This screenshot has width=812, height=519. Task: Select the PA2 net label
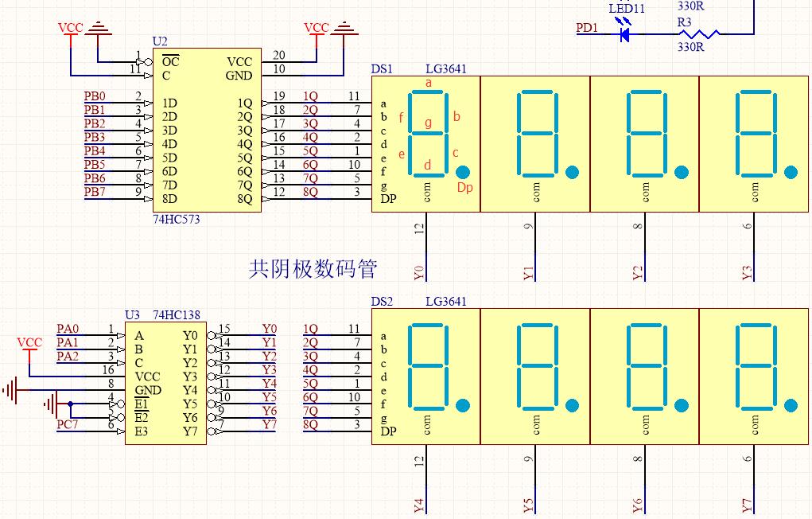pos(68,356)
